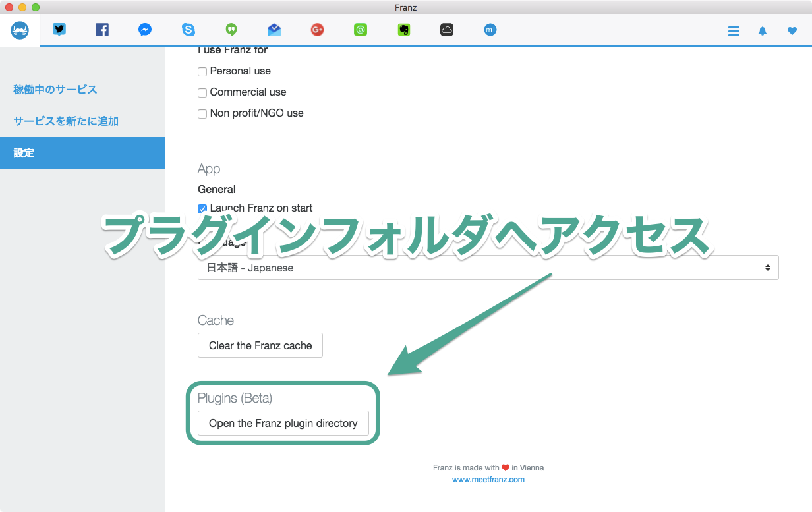Toggle Launch Franz on start checkbox
The height and width of the screenshot is (512, 812).
202,208
